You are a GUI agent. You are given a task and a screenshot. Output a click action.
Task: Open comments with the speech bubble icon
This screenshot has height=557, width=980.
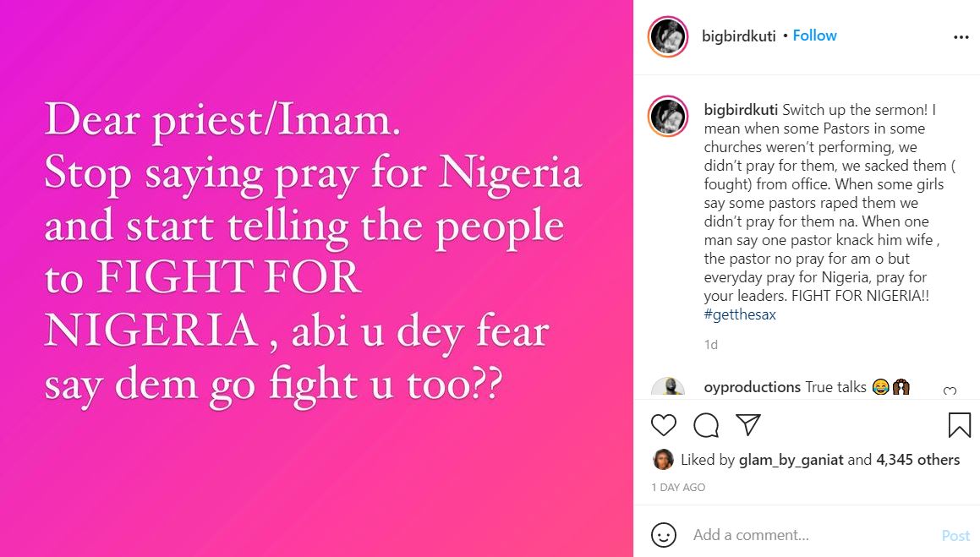[x=706, y=424]
